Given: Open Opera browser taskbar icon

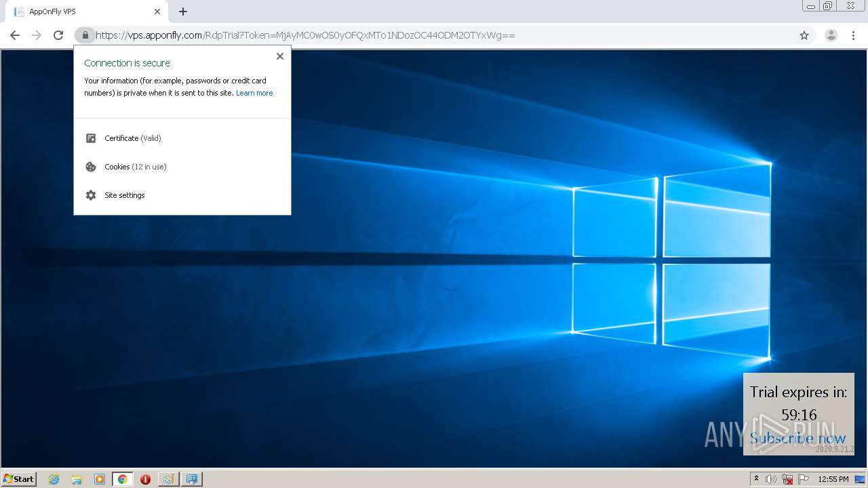Looking at the screenshot, I should click(x=145, y=479).
